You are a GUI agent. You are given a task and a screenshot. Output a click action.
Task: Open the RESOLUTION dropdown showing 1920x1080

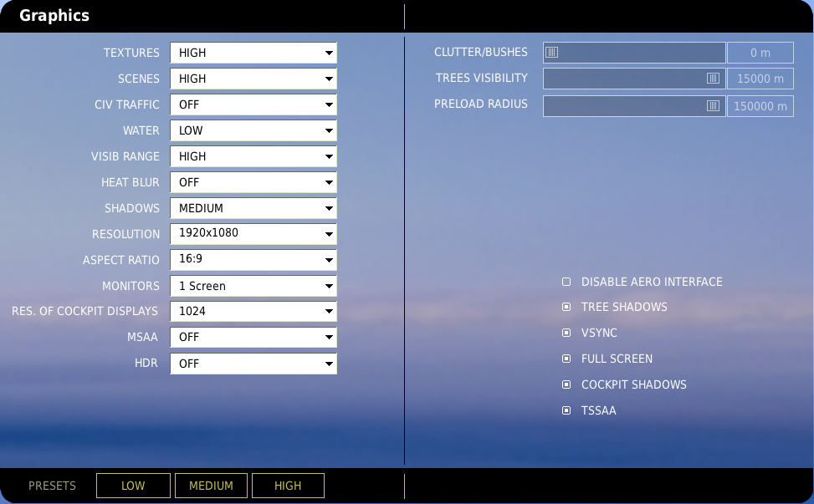coord(253,234)
